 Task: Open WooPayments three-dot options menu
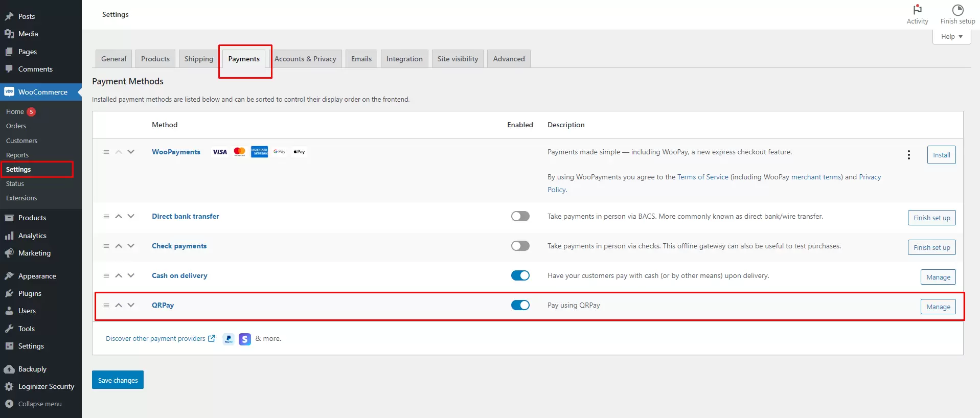coord(909,155)
